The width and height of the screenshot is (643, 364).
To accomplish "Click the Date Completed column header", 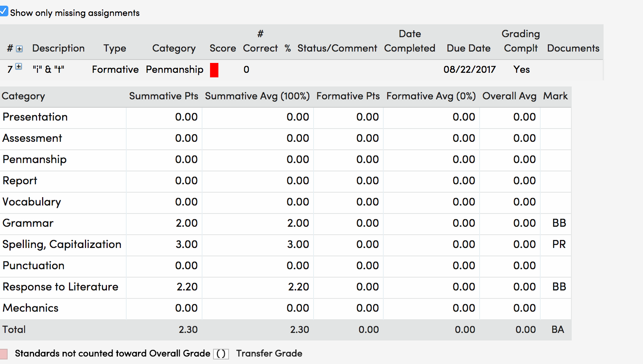I will [x=410, y=41].
